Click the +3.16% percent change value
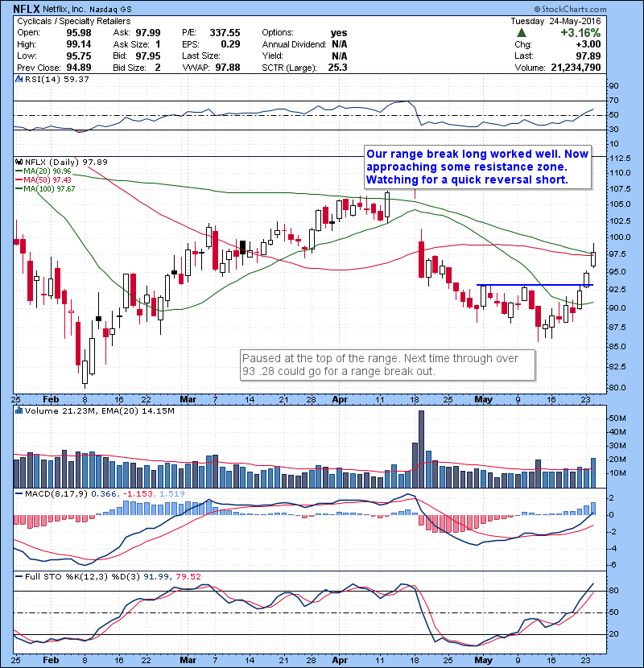The width and height of the screenshot is (644, 668). (x=580, y=33)
